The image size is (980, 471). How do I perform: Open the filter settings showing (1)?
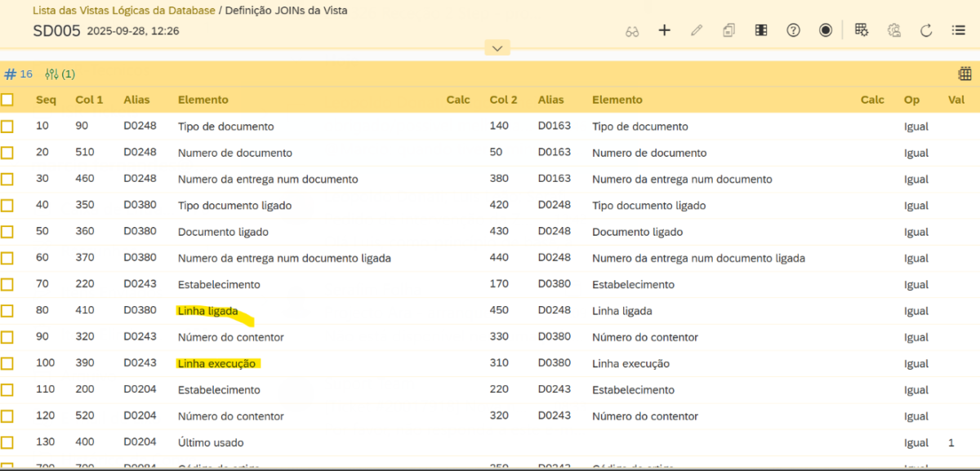coord(60,74)
